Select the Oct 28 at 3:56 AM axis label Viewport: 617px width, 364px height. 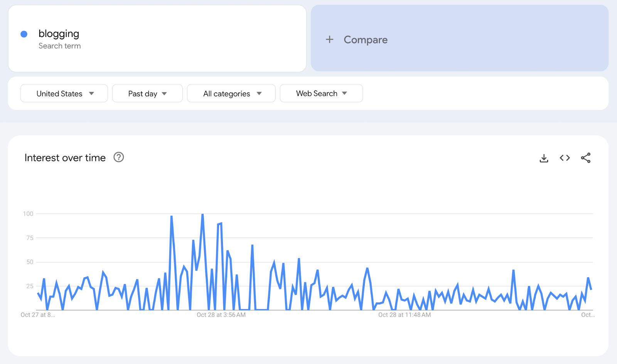[221, 315]
